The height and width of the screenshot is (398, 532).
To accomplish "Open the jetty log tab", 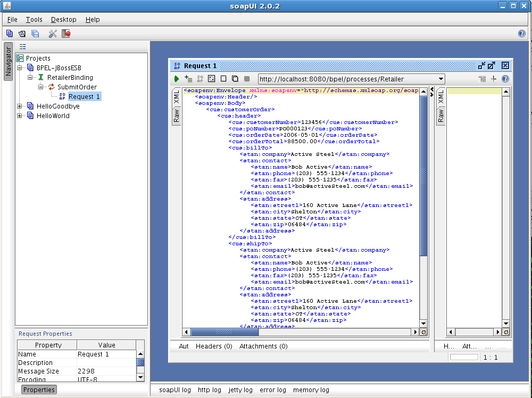I will [x=240, y=390].
